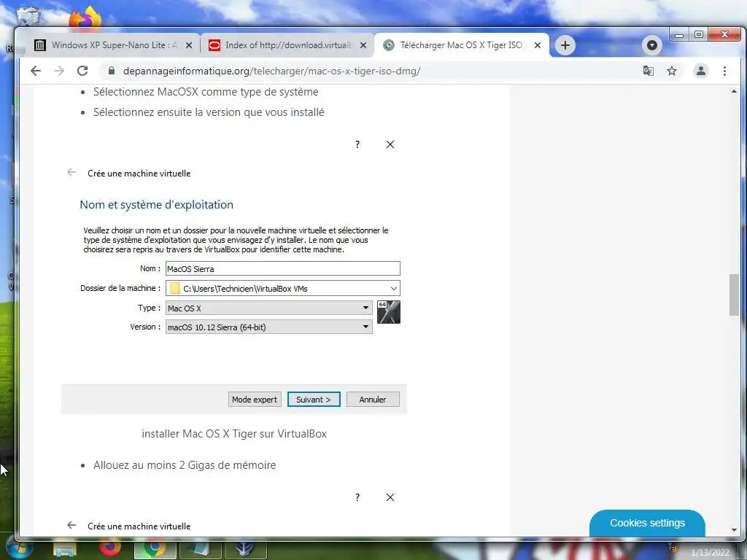Close the Télécharger Mac OS X Tiger tab
The height and width of the screenshot is (560, 747).
tap(538, 45)
